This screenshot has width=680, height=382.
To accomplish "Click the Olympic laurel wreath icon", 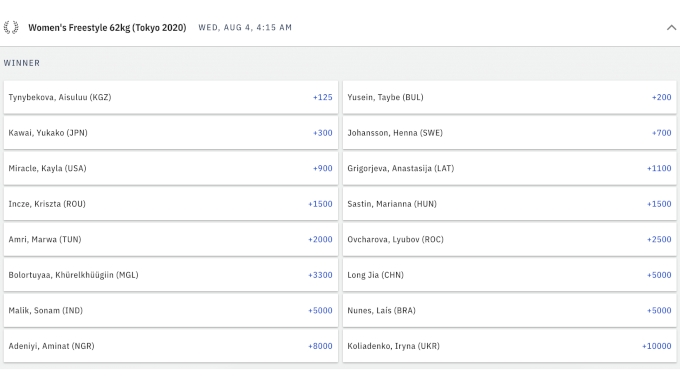I will pyautogui.click(x=11, y=27).
